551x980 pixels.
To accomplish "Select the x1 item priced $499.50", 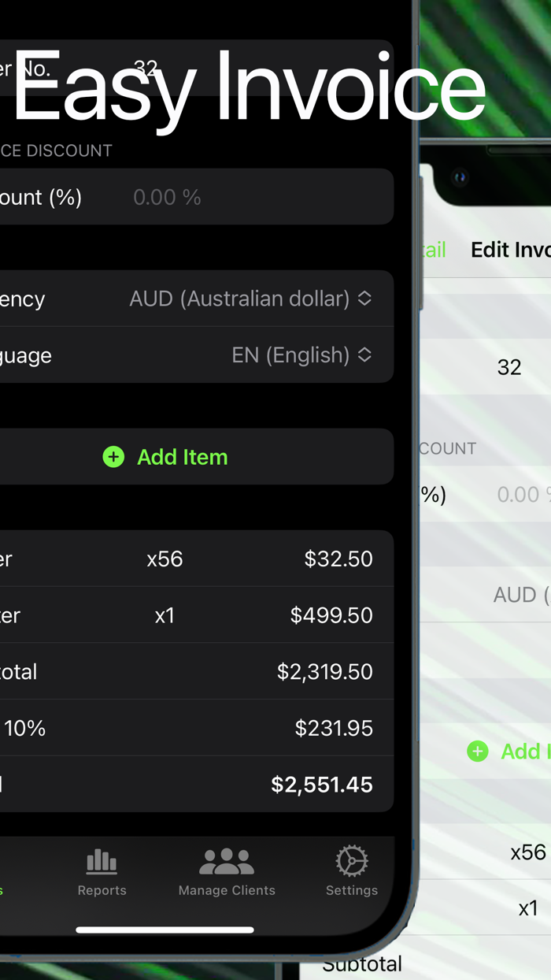I will point(197,615).
